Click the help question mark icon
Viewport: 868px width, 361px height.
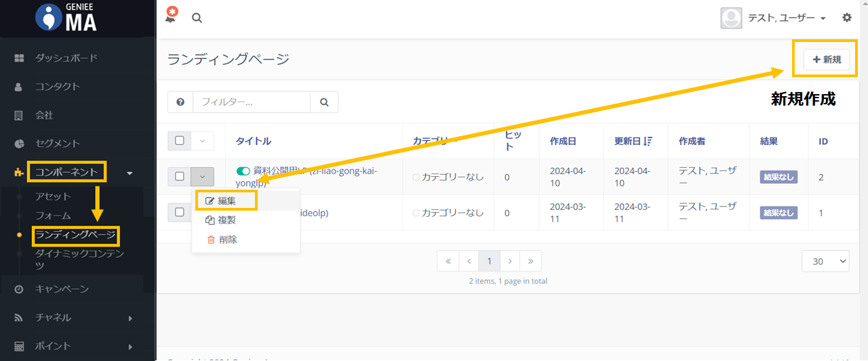(x=180, y=102)
